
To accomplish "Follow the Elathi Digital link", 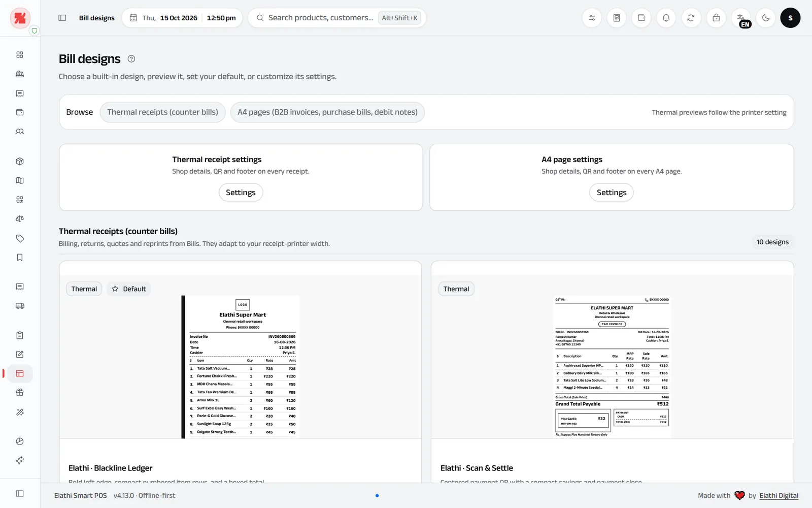I will pyautogui.click(x=779, y=496).
